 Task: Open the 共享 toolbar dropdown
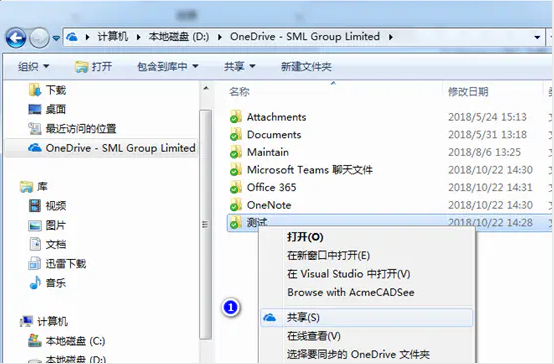click(240, 66)
